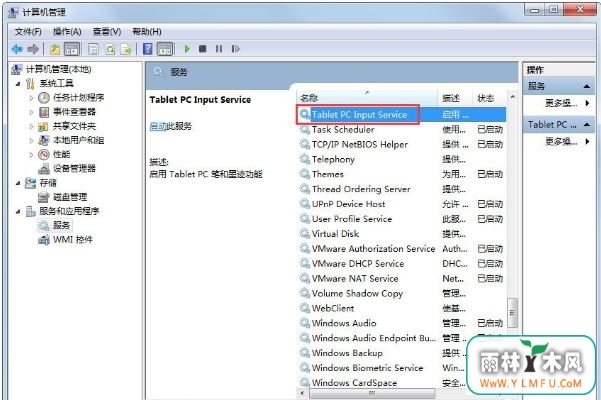Select UPnP Device Host service

(402, 204)
